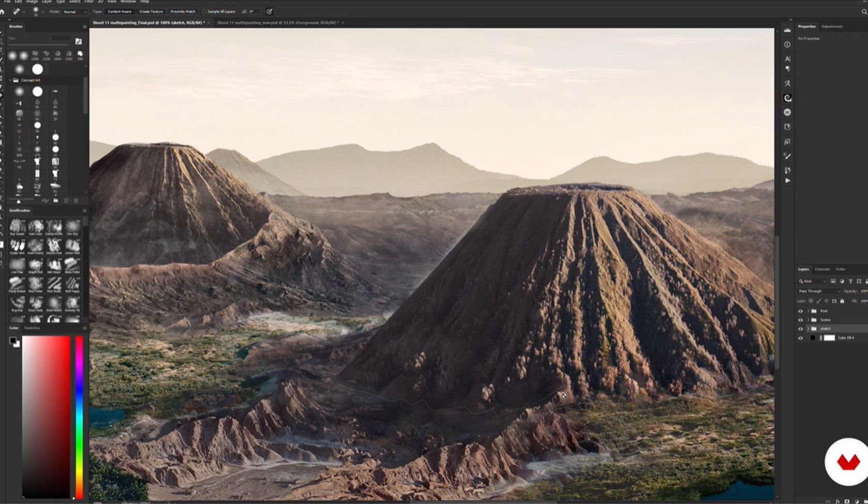
Task: Collapse the Concept Art brush folder
Action: pos(10,80)
